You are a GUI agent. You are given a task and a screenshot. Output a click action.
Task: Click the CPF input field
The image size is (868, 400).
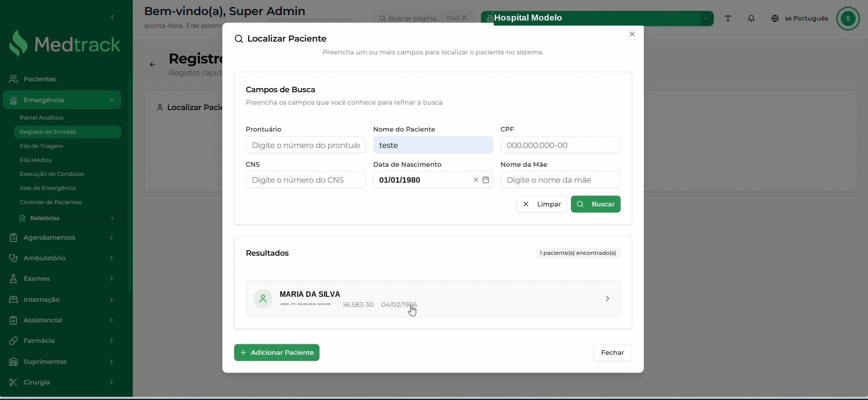point(560,145)
